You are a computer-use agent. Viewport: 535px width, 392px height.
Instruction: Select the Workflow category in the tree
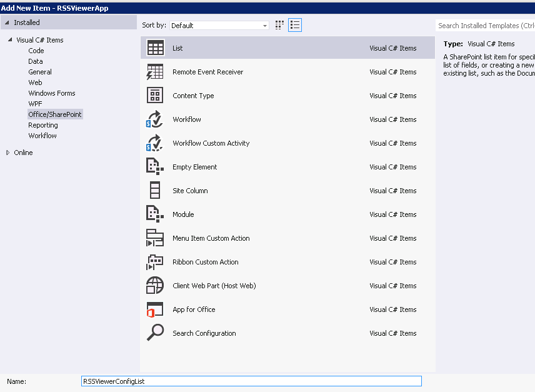(42, 136)
